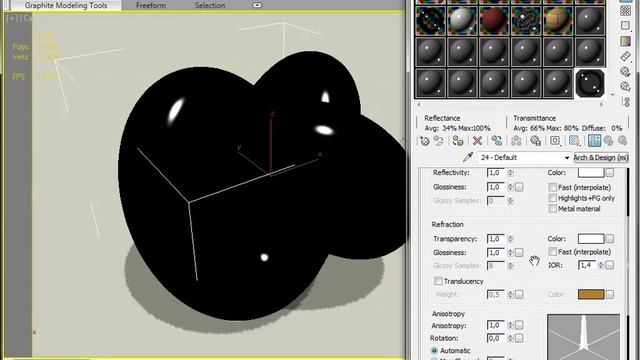
Task: Click the red X reset material icon
Action: pos(477,141)
